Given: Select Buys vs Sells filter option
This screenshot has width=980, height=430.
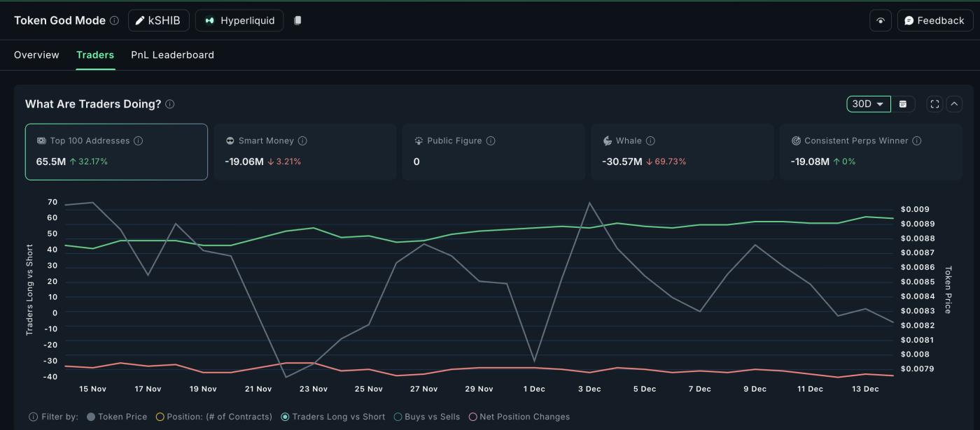Looking at the screenshot, I should [398, 417].
